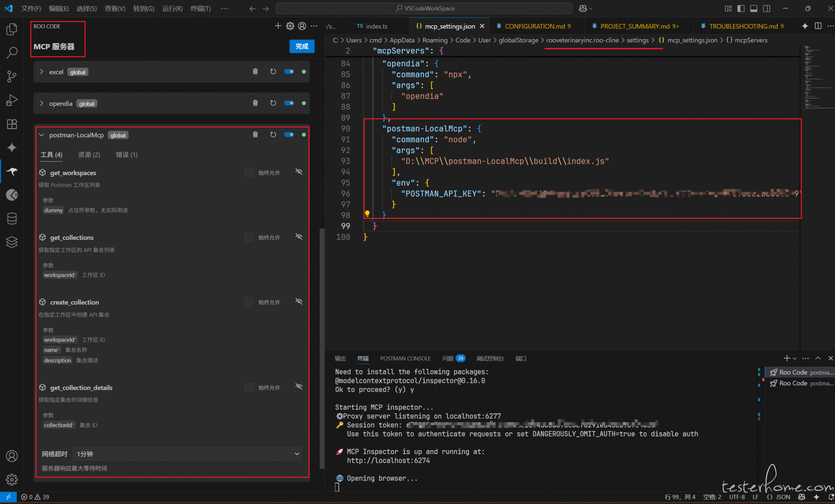
Task: Delete the postman-LocalMcp server via trash icon
Action: pos(255,135)
